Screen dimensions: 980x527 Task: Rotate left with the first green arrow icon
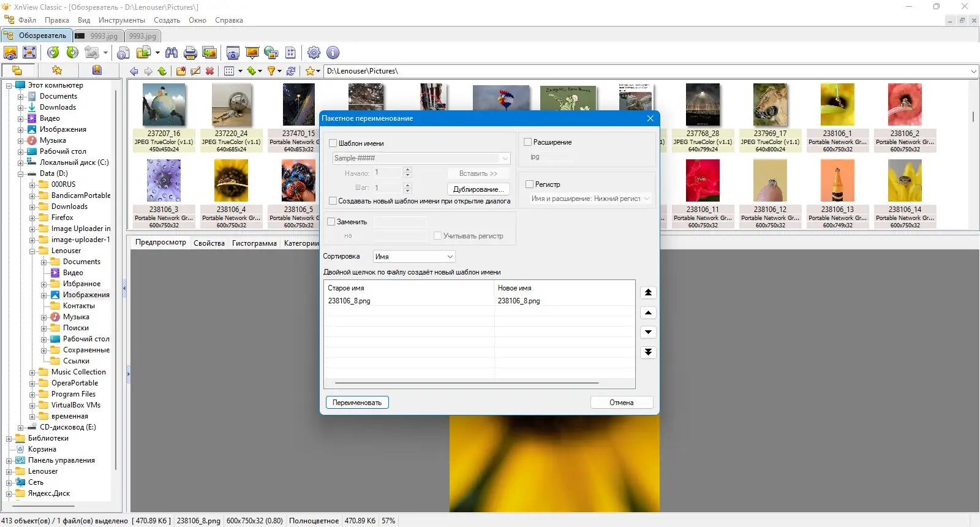coord(53,53)
